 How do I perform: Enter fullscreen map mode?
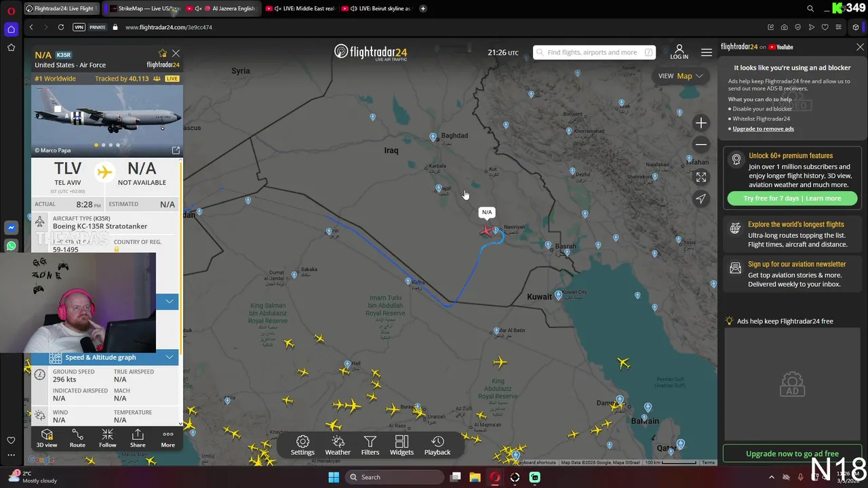pyautogui.click(x=701, y=177)
